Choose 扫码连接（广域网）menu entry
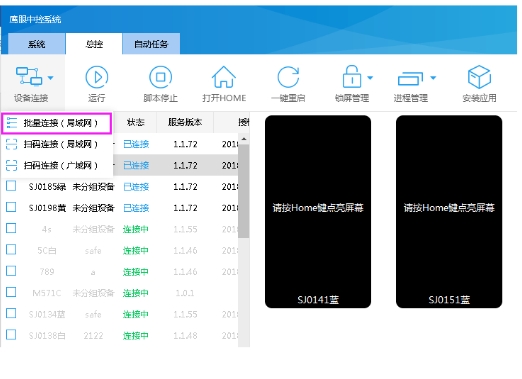Viewport: 522px width, 379px height. click(x=56, y=165)
